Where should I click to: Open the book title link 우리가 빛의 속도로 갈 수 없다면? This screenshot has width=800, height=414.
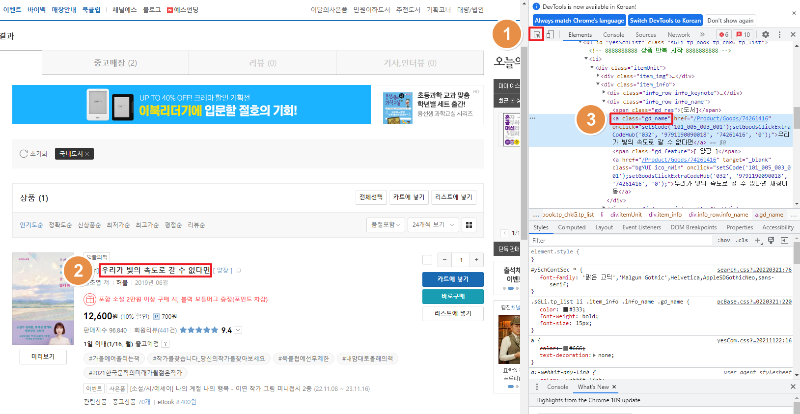[x=155, y=270]
